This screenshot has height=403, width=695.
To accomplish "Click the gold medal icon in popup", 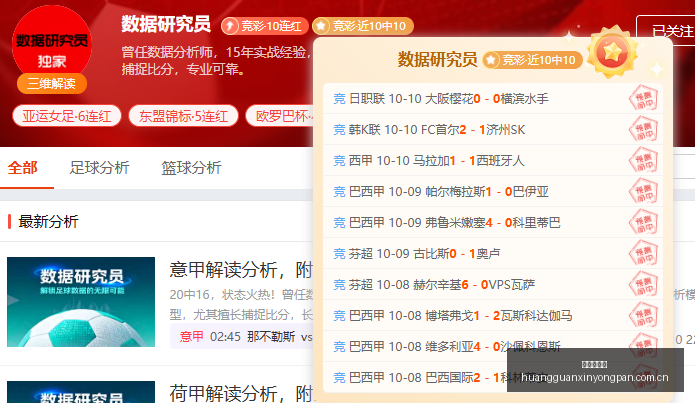I will [613, 52].
